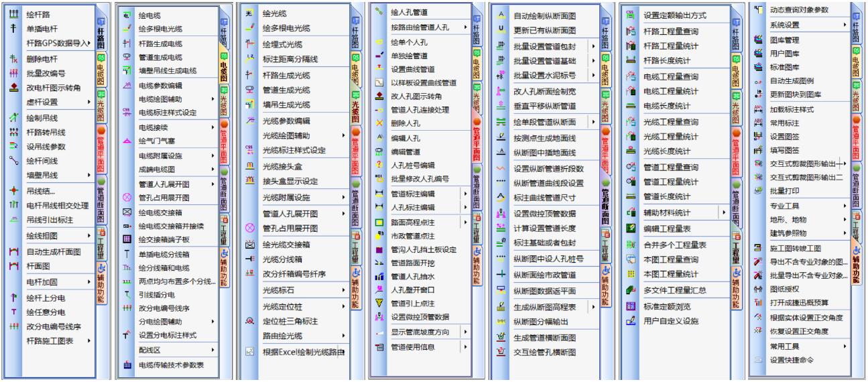Click the 单插电杆 pole icon

pyautogui.click(x=13, y=29)
